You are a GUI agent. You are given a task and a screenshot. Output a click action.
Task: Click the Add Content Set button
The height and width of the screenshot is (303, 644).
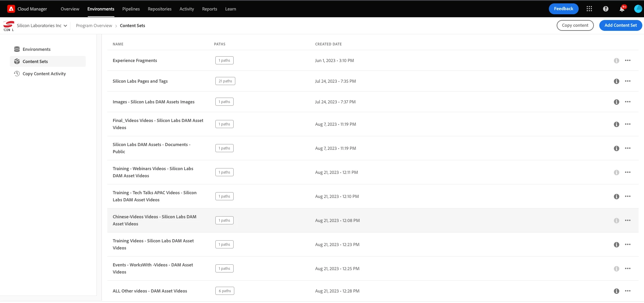point(620,25)
